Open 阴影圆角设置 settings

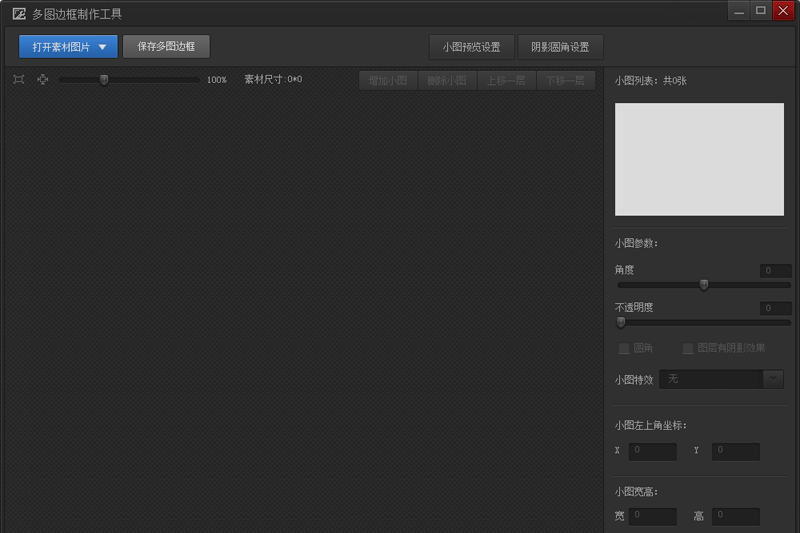tap(560, 47)
